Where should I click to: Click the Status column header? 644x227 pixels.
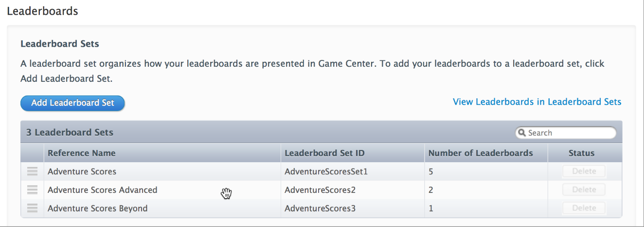coord(581,153)
